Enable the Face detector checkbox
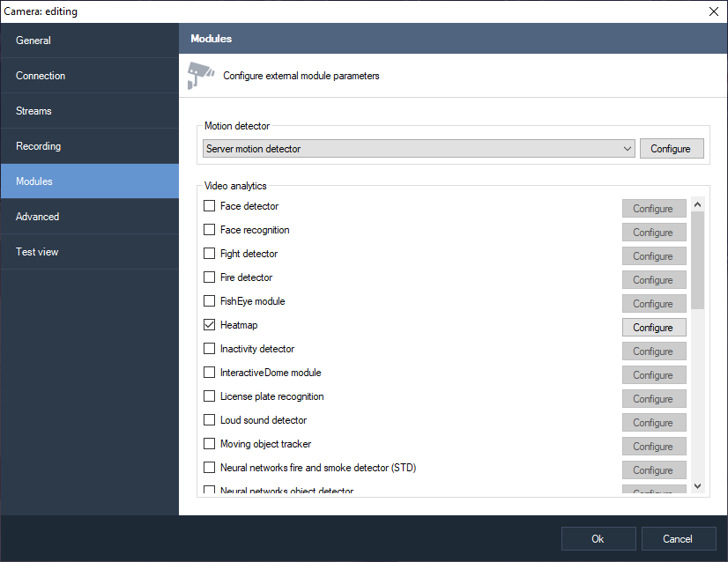 [x=210, y=206]
